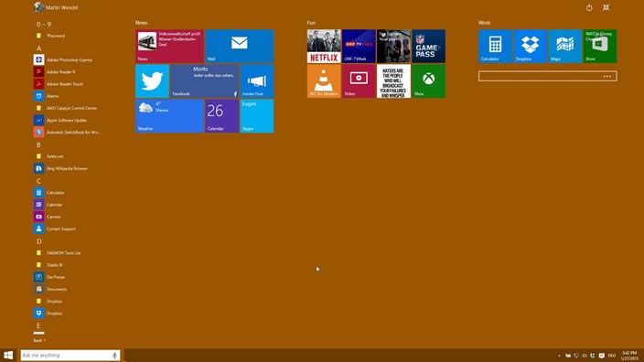Open AMD Catalyst Control Center folder

click(x=68, y=108)
